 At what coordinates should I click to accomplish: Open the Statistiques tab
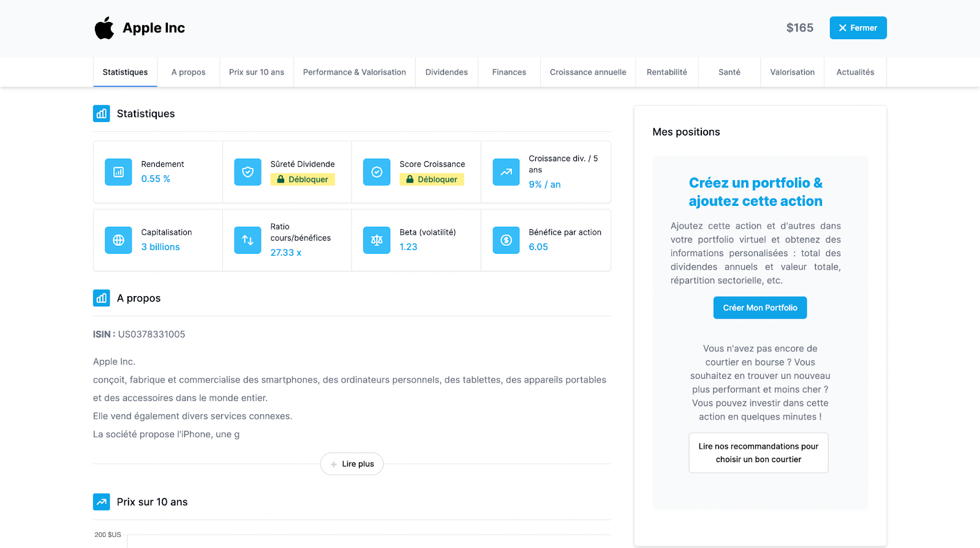click(125, 72)
